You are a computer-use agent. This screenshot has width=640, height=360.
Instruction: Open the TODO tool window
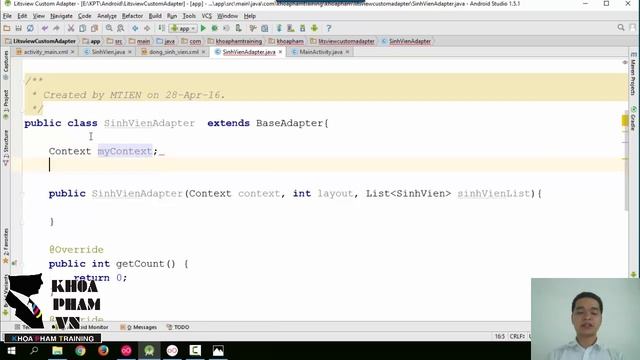tap(178, 327)
